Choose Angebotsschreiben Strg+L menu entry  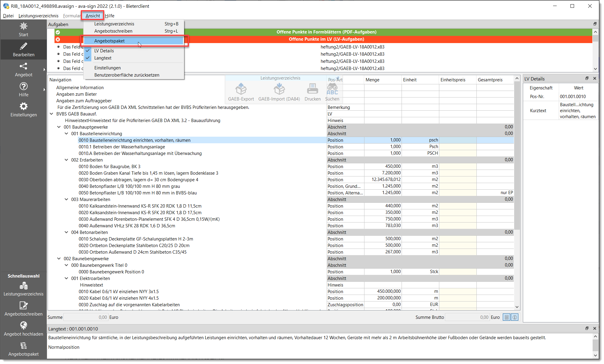pyautogui.click(x=134, y=31)
